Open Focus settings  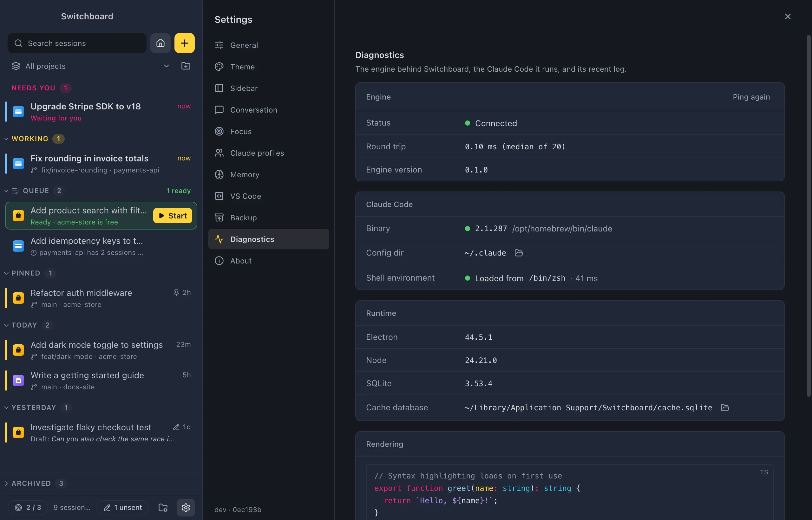(x=269, y=131)
